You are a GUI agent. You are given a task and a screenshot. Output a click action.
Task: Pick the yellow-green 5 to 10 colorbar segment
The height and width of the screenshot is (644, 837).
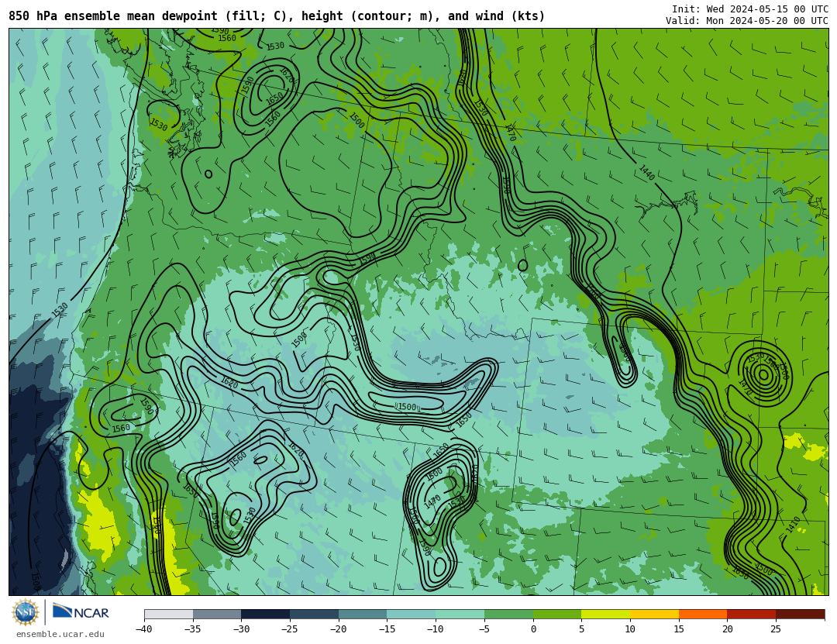tap(606, 615)
